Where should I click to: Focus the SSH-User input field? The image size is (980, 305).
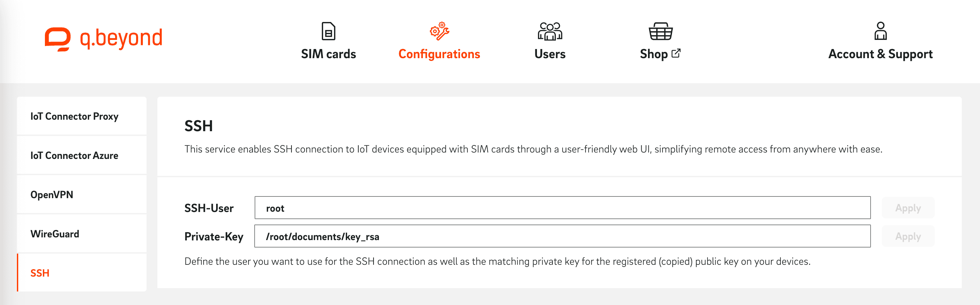tap(562, 208)
